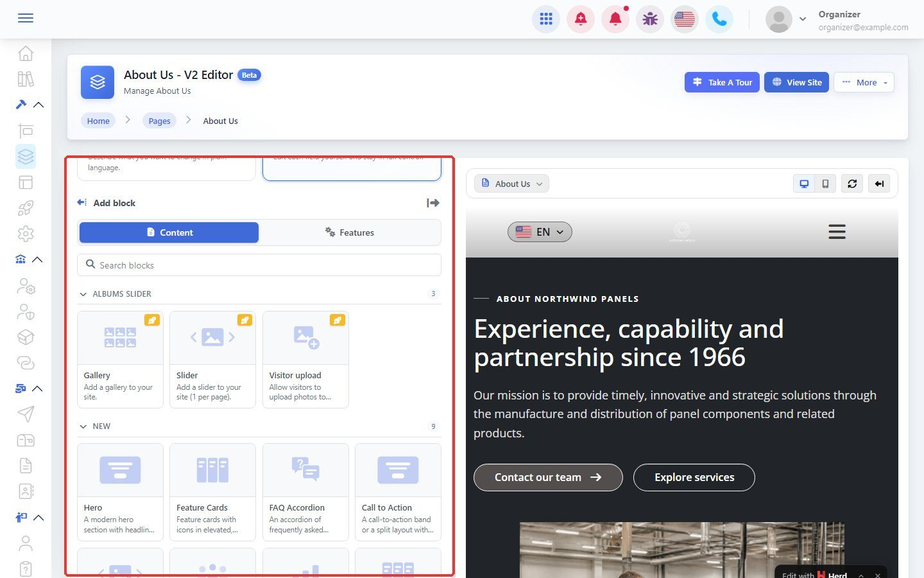Open the red bell notifications
924x578 pixels.
[x=615, y=19]
